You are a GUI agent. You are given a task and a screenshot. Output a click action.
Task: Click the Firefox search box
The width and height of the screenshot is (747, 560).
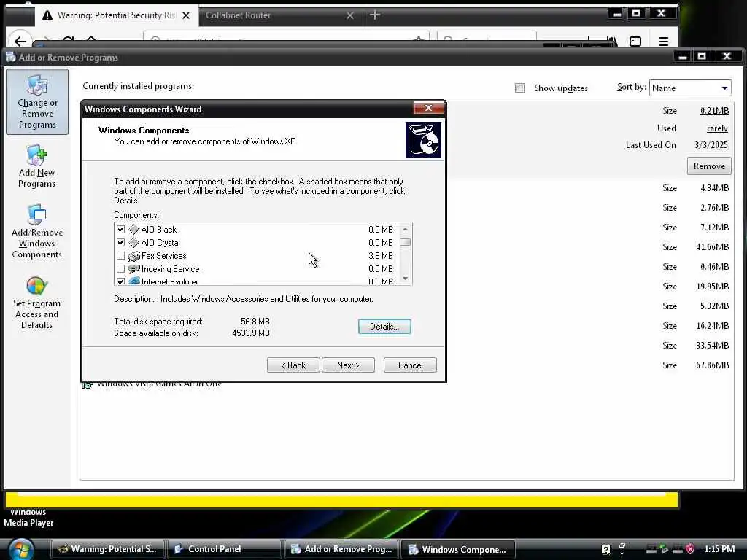coord(487,39)
